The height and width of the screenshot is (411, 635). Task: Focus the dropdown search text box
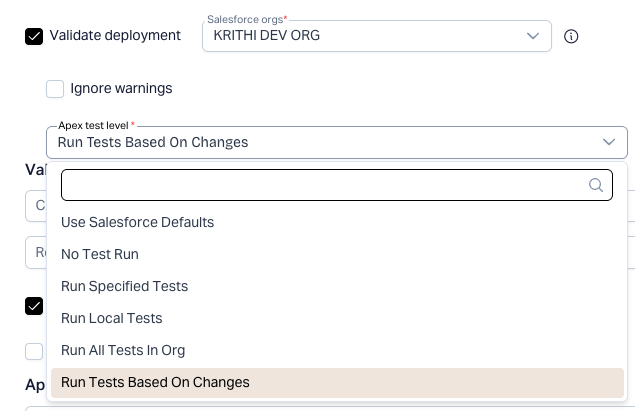[320, 185]
